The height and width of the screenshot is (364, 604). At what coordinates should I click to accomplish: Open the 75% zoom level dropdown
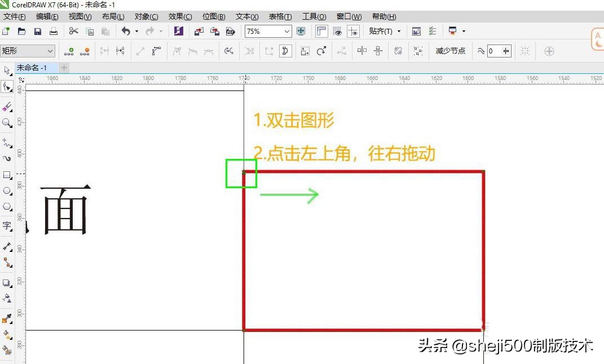coord(286,32)
